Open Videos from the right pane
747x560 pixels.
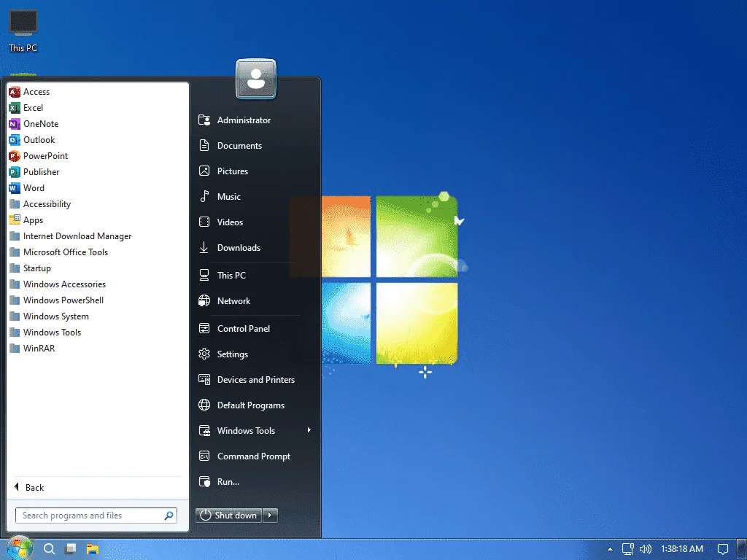point(255,222)
